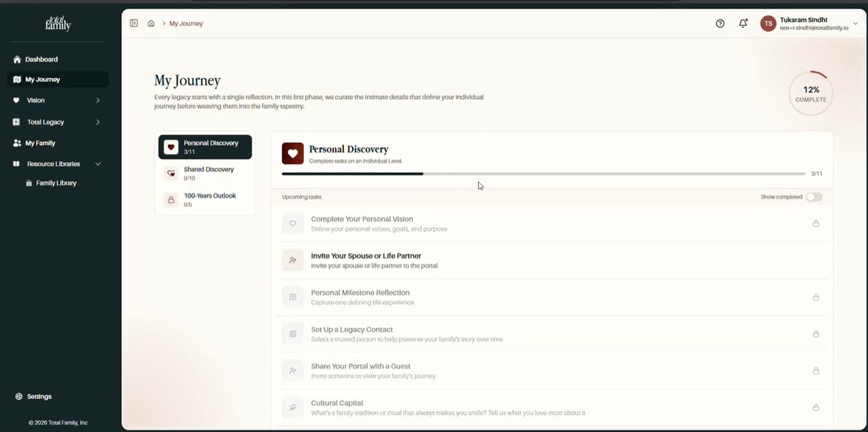Open Personal Milestone Reflection task
The height and width of the screenshot is (432, 868).
coord(552,297)
